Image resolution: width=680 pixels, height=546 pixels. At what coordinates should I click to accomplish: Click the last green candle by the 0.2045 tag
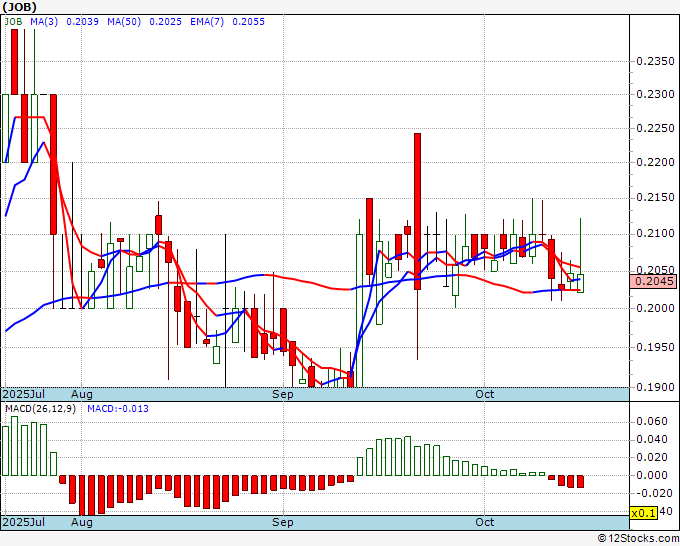[x=580, y=283]
